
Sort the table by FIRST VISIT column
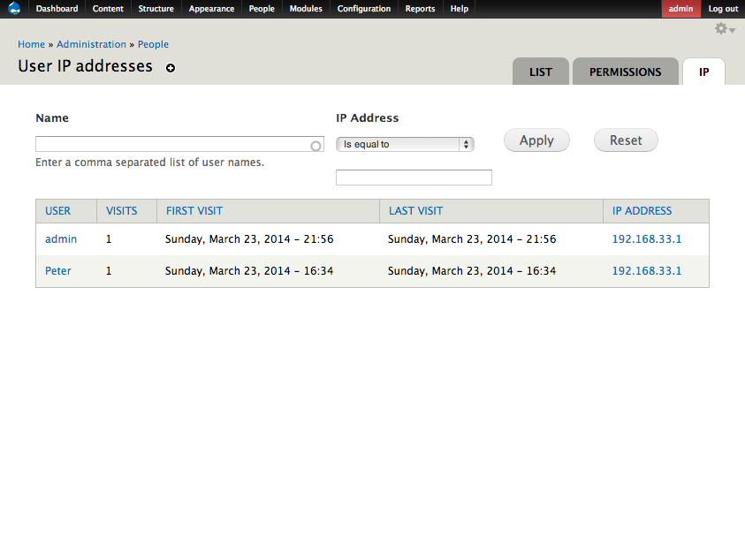click(x=194, y=211)
